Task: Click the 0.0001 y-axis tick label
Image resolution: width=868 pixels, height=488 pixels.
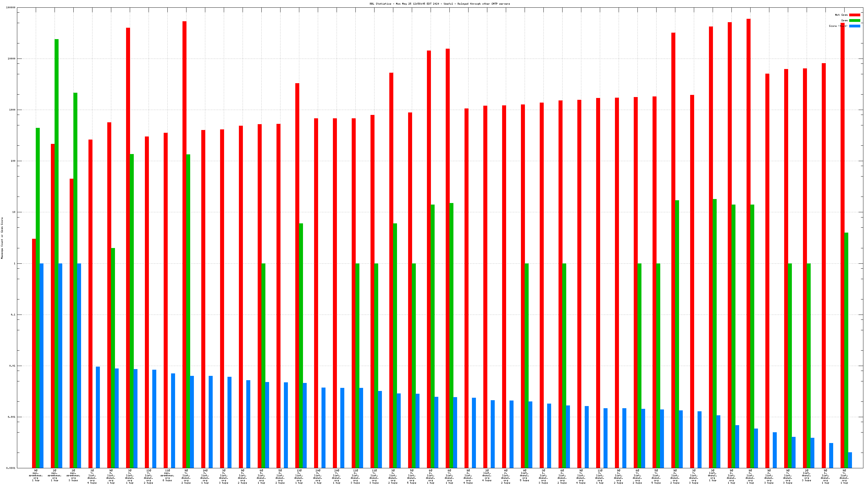Action: click(11, 468)
